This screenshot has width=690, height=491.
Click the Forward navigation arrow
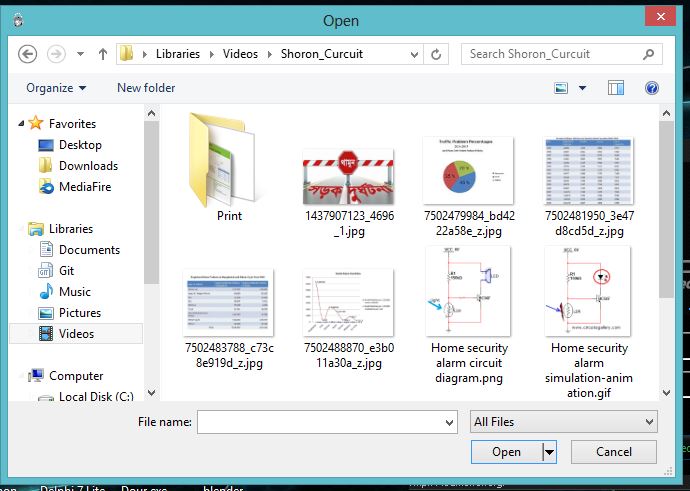[56, 54]
